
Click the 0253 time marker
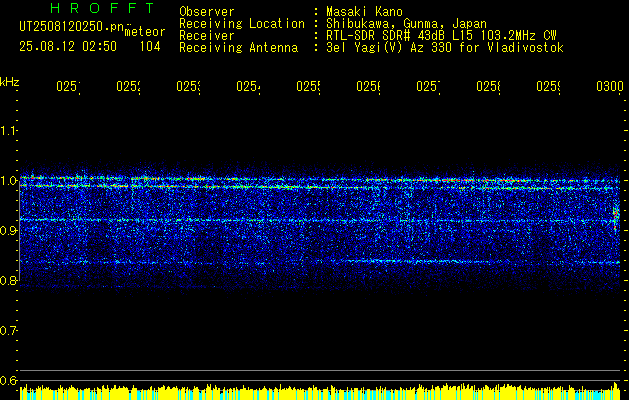click(188, 87)
